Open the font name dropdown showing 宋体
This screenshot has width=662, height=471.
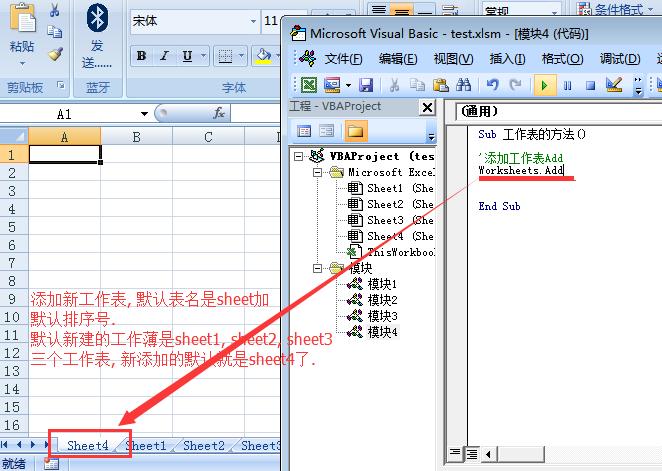click(x=253, y=21)
